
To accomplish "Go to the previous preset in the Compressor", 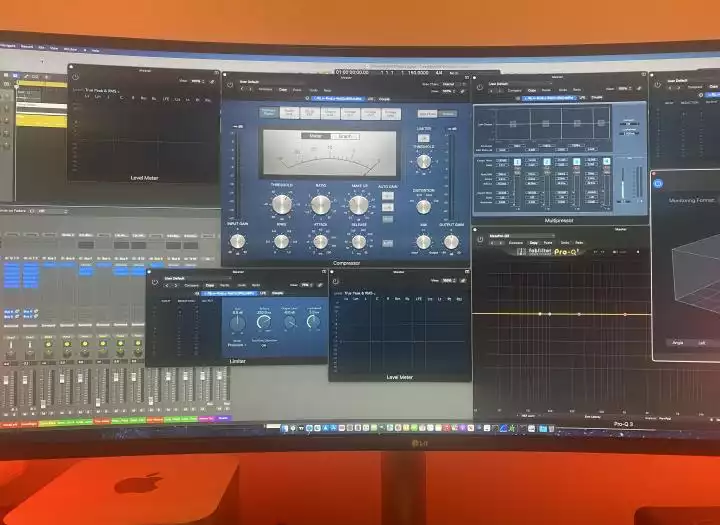I will [x=242, y=89].
